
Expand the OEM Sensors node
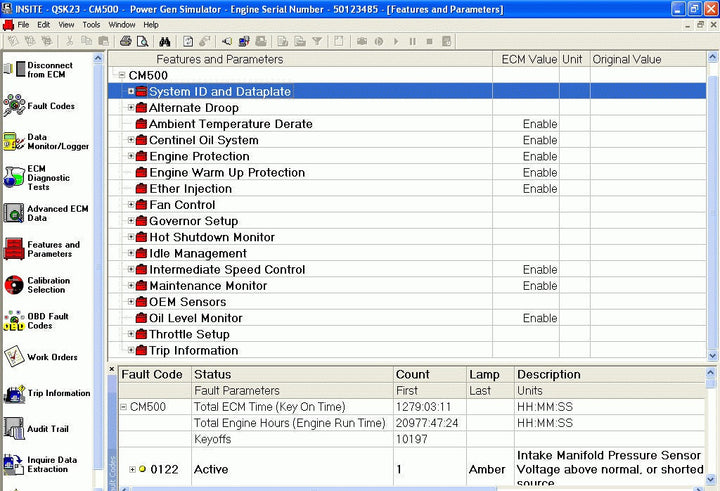point(131,301)
